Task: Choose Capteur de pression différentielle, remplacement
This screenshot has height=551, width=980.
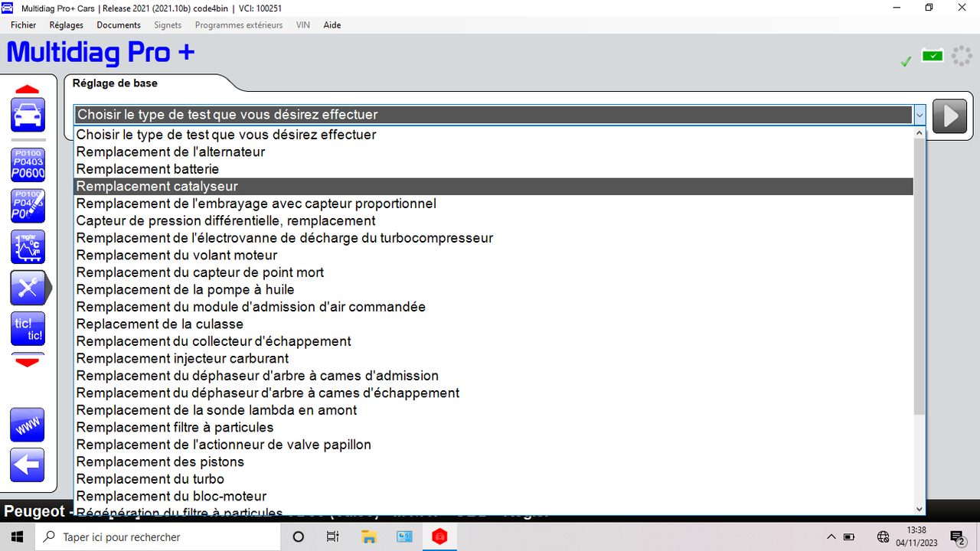Action: click(x=494, y=220)
